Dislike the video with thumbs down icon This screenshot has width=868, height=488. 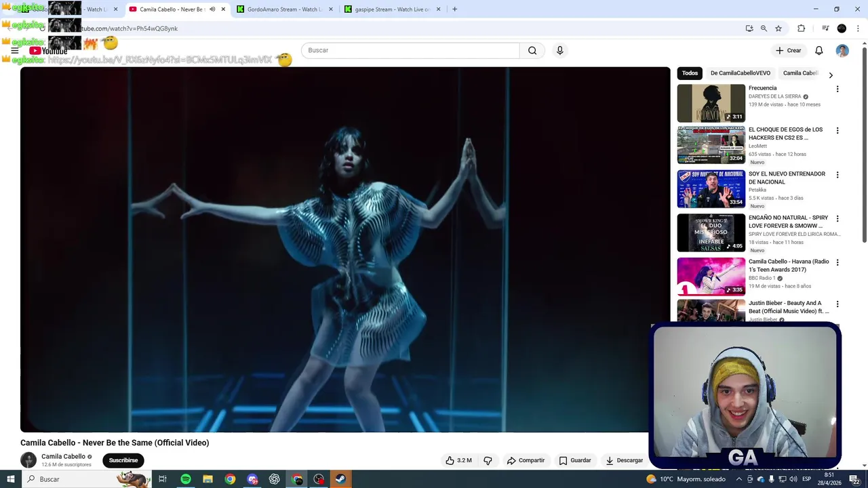[x=488, y=460]
